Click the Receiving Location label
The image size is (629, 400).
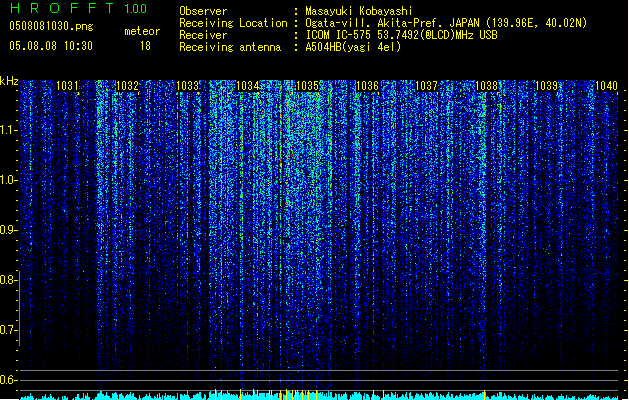pos(233,23)
